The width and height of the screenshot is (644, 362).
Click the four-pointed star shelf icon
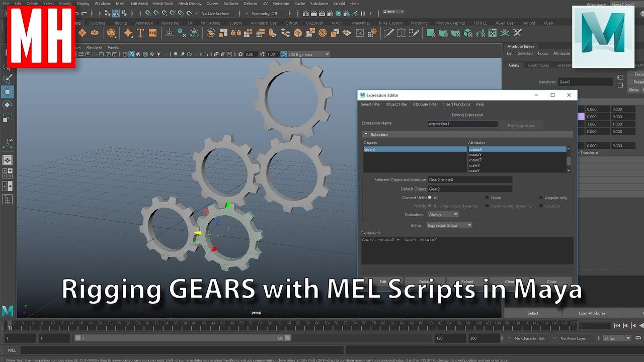128,33
